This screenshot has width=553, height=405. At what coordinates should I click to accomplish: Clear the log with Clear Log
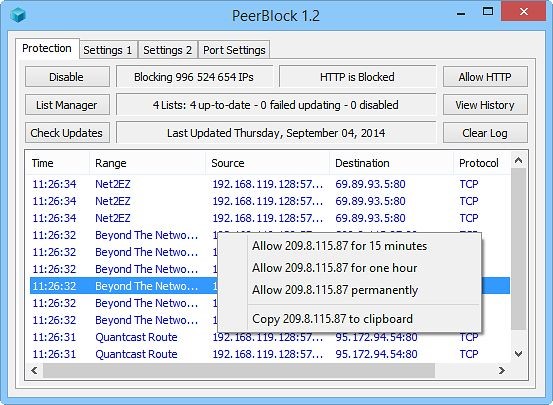coord(485,133)
